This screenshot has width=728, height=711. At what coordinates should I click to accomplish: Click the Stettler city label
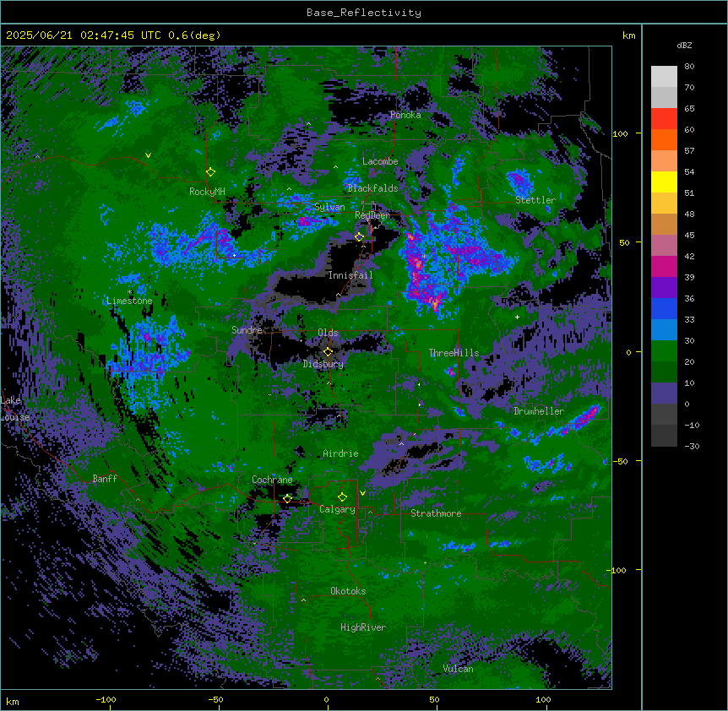535,200
